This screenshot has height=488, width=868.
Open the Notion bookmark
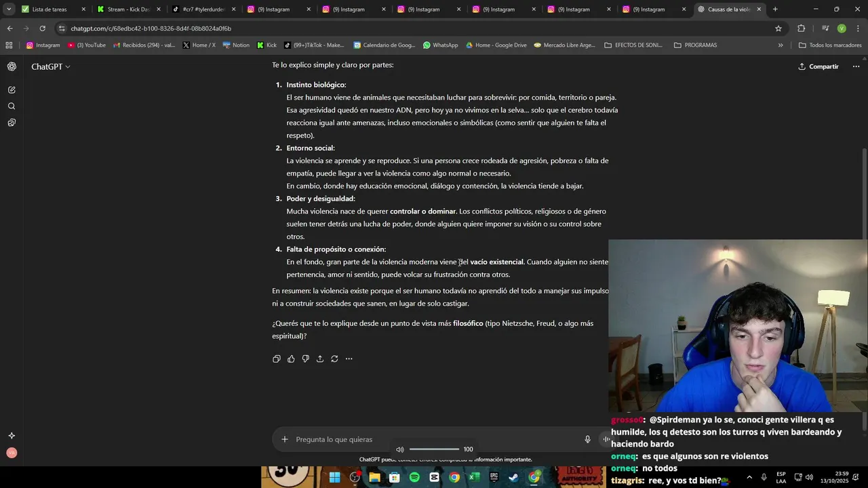coord(236,45)
